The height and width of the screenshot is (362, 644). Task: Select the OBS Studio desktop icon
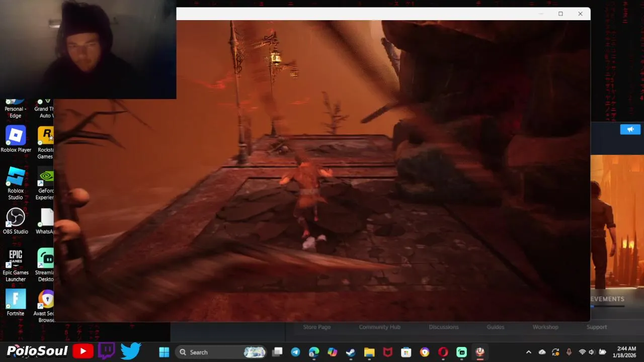pyautogui.click(x=16, y=221)
